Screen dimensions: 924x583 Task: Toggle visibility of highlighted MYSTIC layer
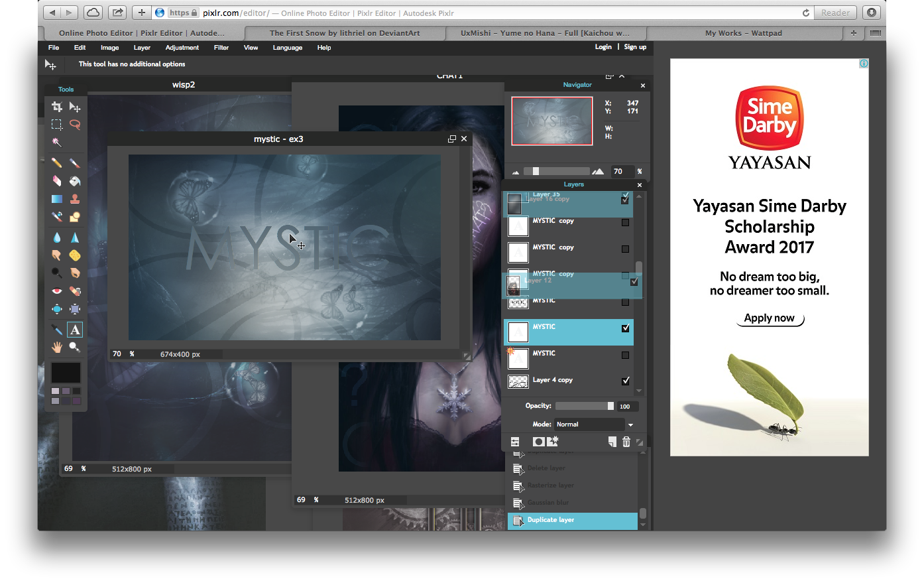pos(626,328)
